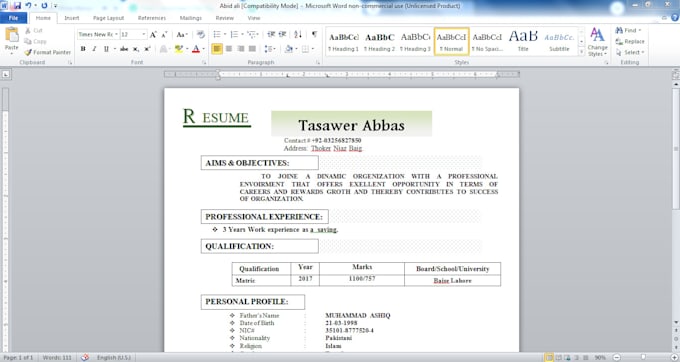Click the Shrink Font icon

pos(164,35)
